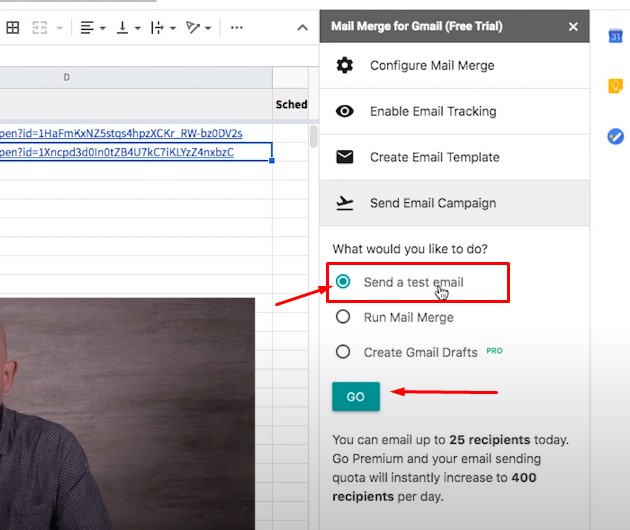Click the spreadsheet vertical scrollbar thumb
Screen dimensions: 630x530
[x=313, y=136]
